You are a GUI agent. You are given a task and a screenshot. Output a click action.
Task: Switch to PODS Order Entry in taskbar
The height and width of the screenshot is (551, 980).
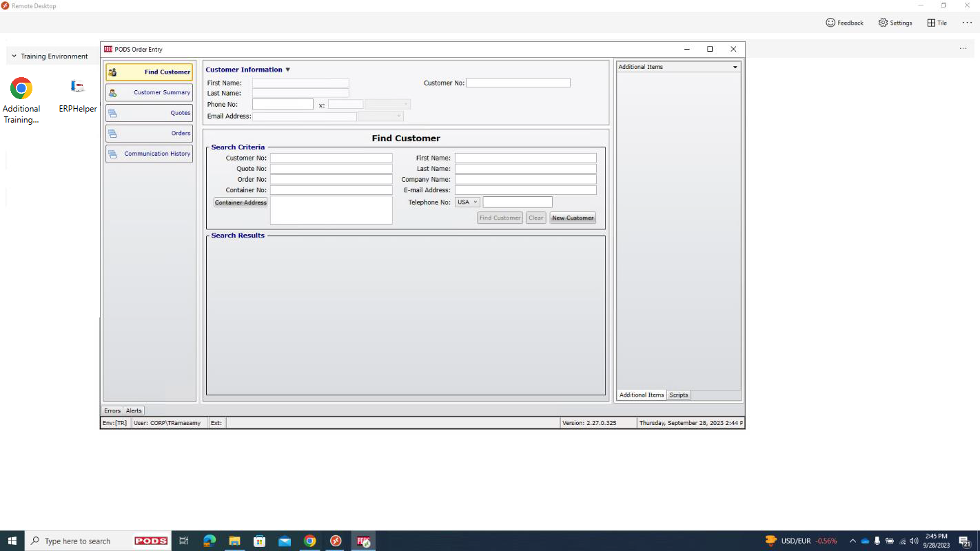[363, 541]
